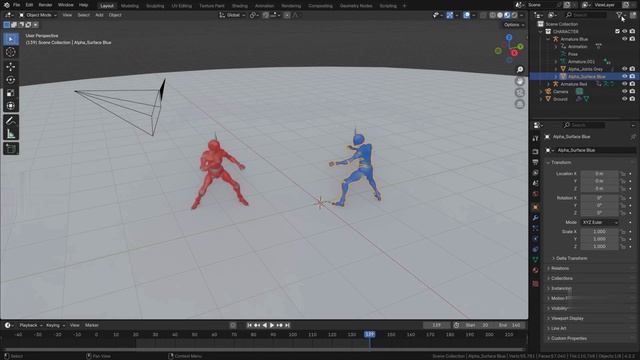Click the playhead marker at frame 139

click(x=369, y=334)
